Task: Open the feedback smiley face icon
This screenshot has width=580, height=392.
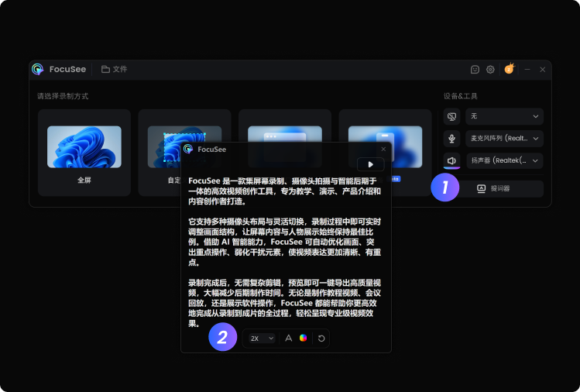Action: tap(475, 69)
